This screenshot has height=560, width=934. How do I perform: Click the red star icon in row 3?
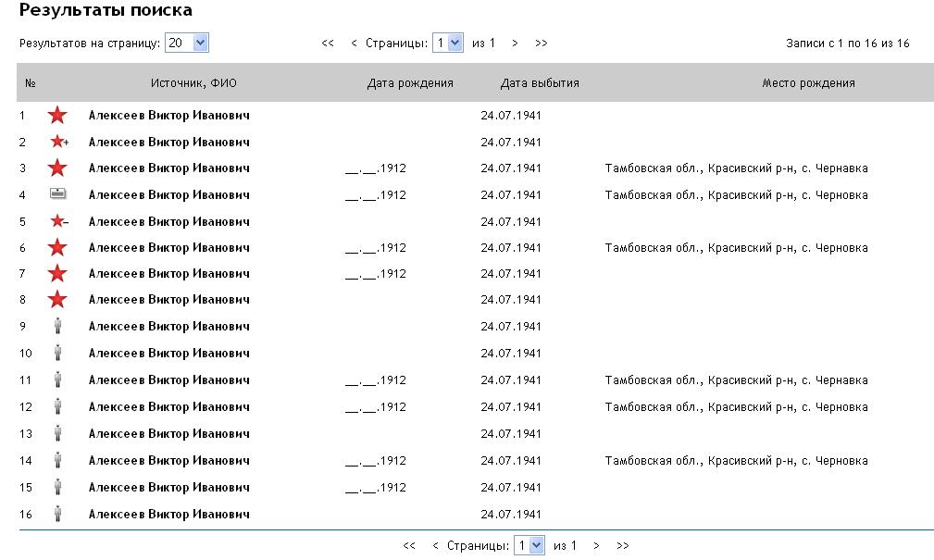(x=57, y=168)
